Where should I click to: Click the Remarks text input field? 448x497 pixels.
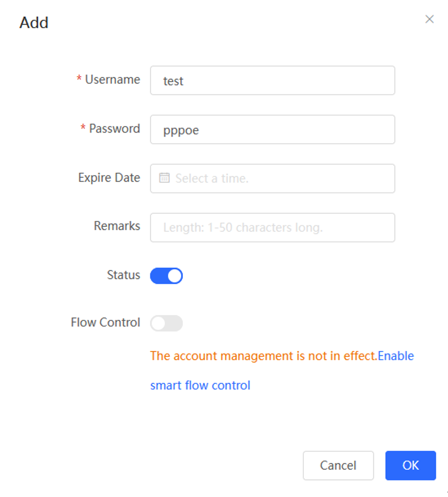click(272, 227)
